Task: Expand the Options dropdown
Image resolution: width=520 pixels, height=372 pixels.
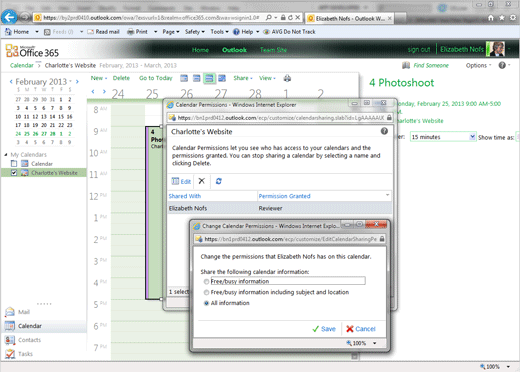Action: (x=478, y=65)
